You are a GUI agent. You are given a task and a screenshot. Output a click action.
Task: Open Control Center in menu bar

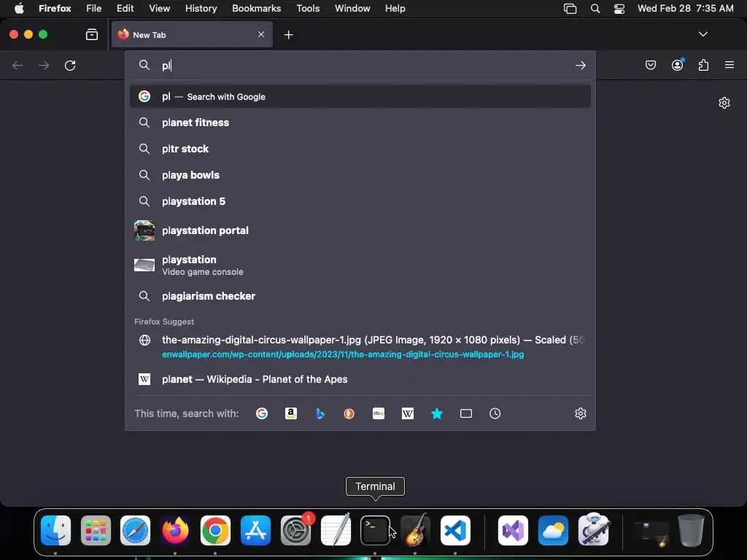coord(619,8)
